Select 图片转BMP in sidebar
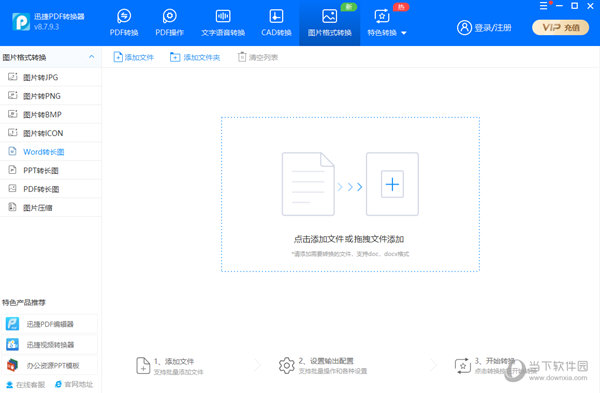Screen dimensions: 600x393 click(51, 114)
